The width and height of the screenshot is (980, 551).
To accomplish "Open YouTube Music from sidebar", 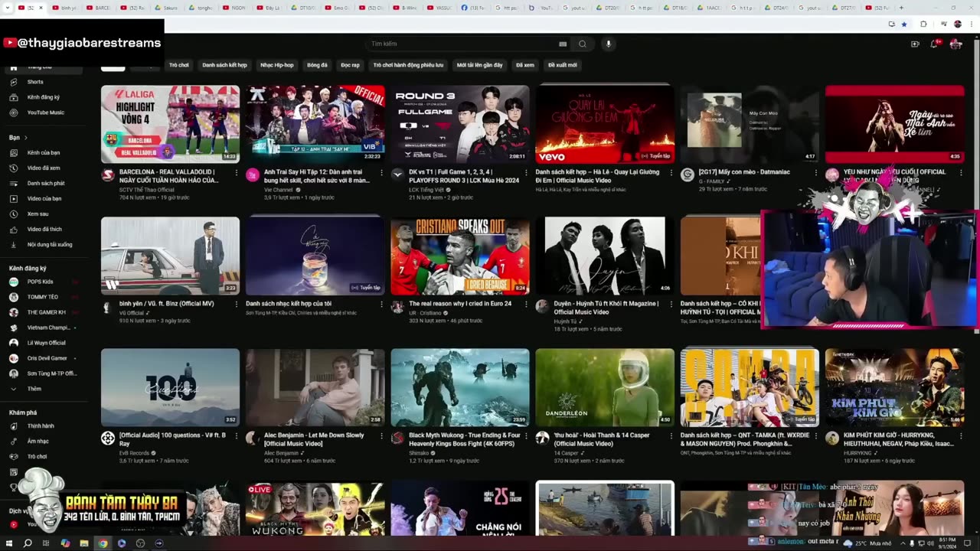I will pyautogui.click(x=45, y=112).
